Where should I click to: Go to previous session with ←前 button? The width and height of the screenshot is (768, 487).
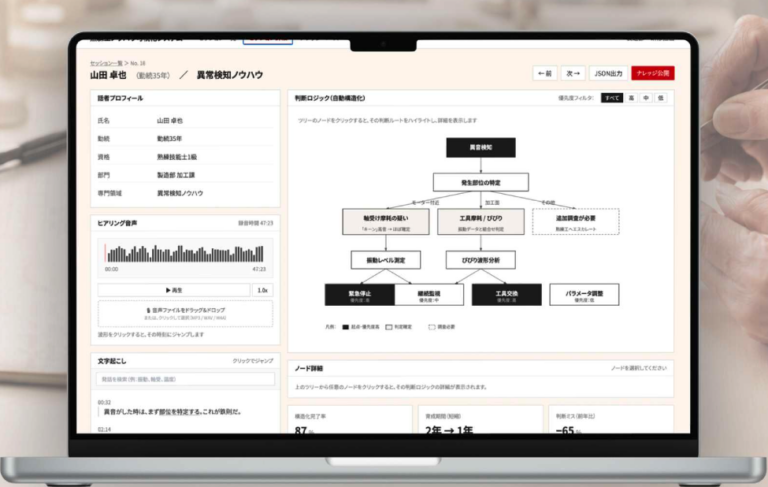tap(545, 73)
